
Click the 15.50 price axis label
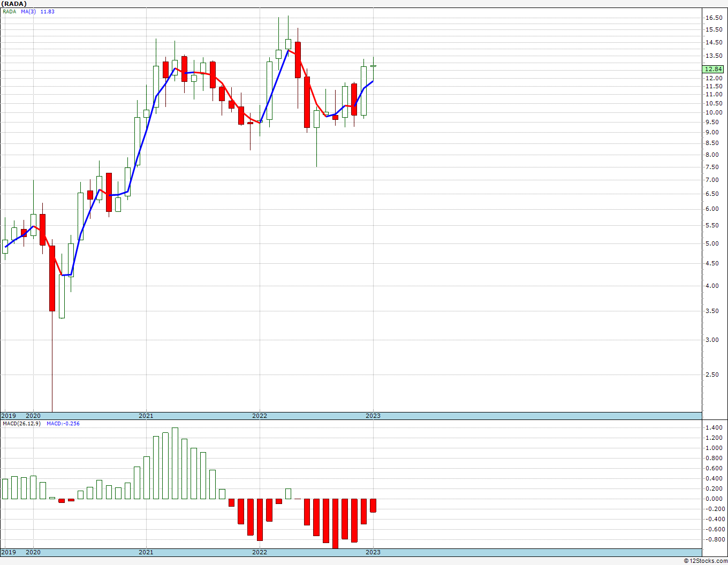pos(714,29)
